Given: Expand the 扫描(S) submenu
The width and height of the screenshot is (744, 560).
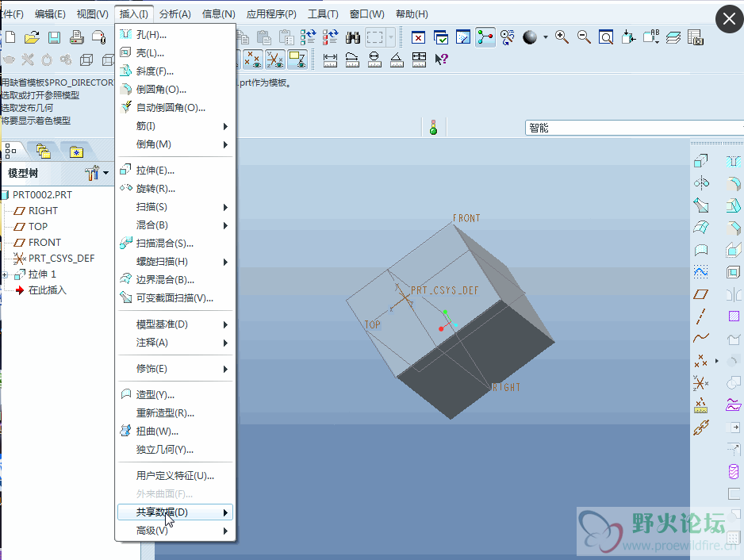Looking at the screenshot, I should tap(175, 207).
